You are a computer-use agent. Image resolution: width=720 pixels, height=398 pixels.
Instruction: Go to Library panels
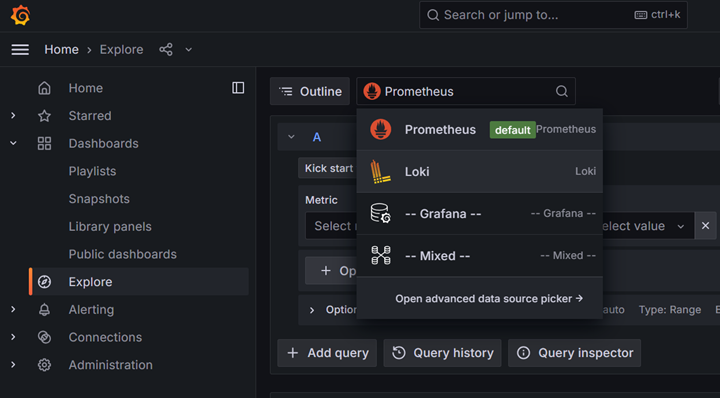pos(110,226)
